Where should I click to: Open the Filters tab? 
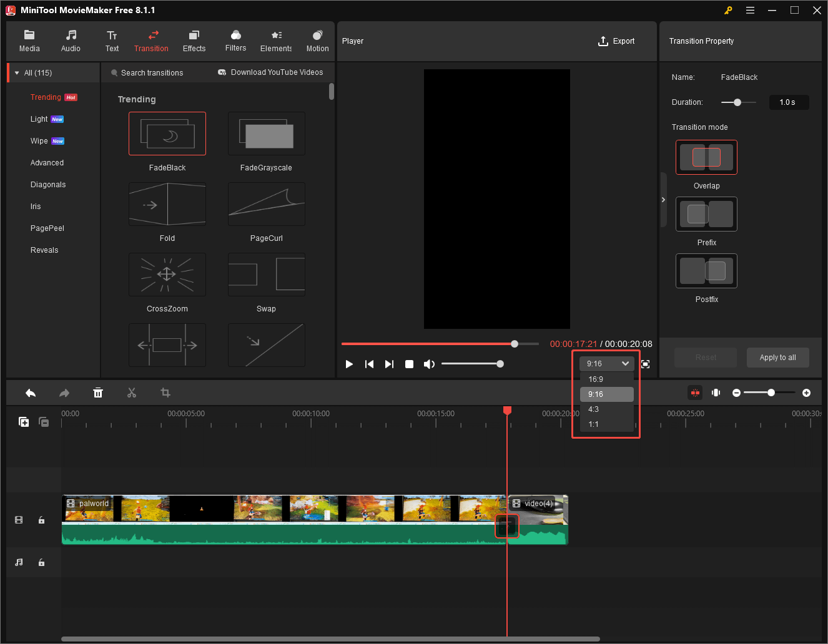pyautogui.click(x=235, y=41)
